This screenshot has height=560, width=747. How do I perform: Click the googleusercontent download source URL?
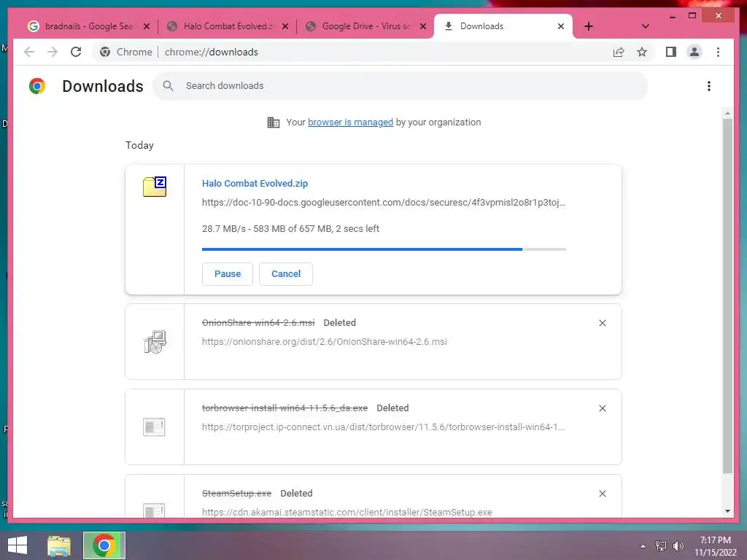pos(384,203)
